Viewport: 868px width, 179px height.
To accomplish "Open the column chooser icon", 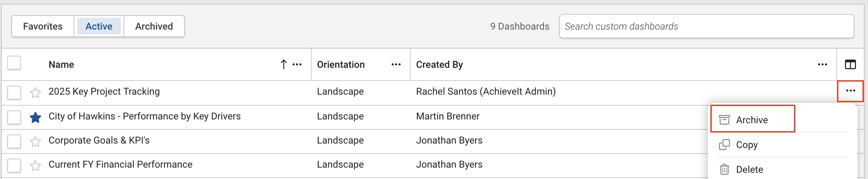I will coord(850,64).
